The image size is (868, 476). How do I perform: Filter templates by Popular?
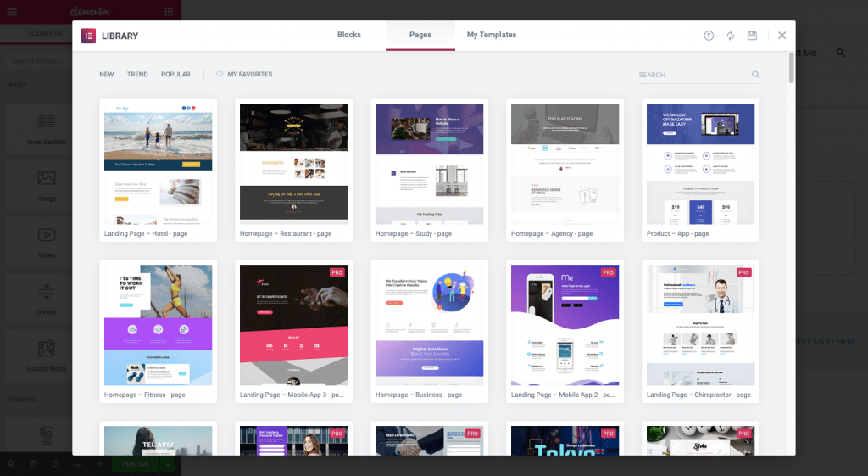(175, 75)
